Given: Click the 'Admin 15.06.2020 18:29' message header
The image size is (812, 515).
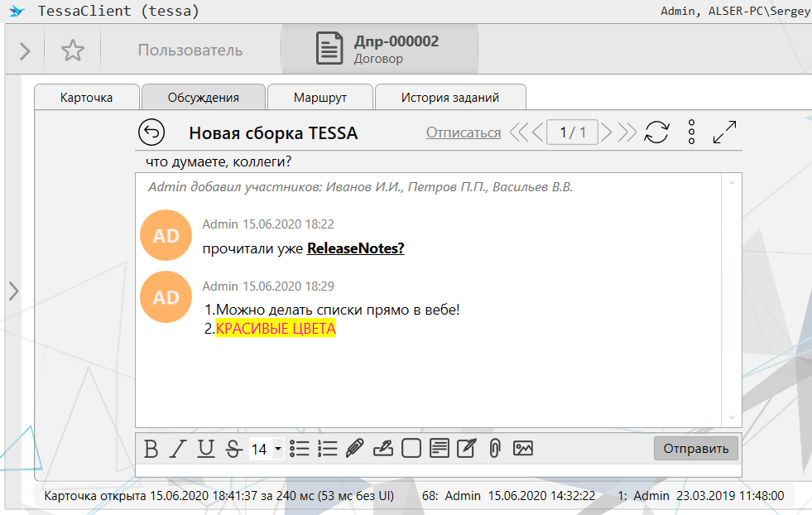Looking at the screenshot, I should [x=267, y=286].
